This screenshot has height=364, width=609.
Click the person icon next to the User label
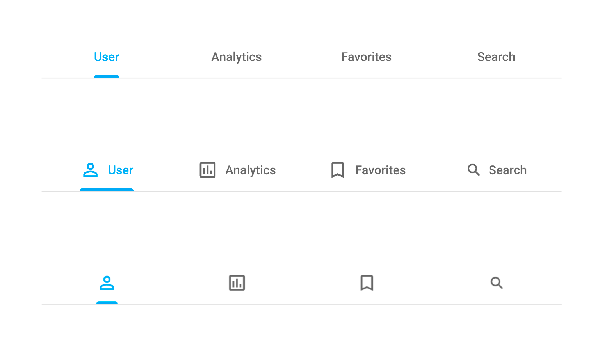(x=91, y=170)
